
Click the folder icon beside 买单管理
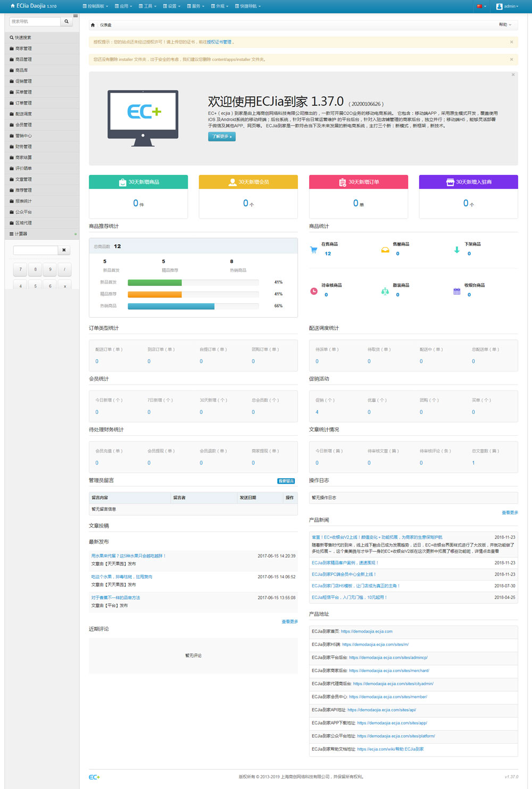[12, 92]
